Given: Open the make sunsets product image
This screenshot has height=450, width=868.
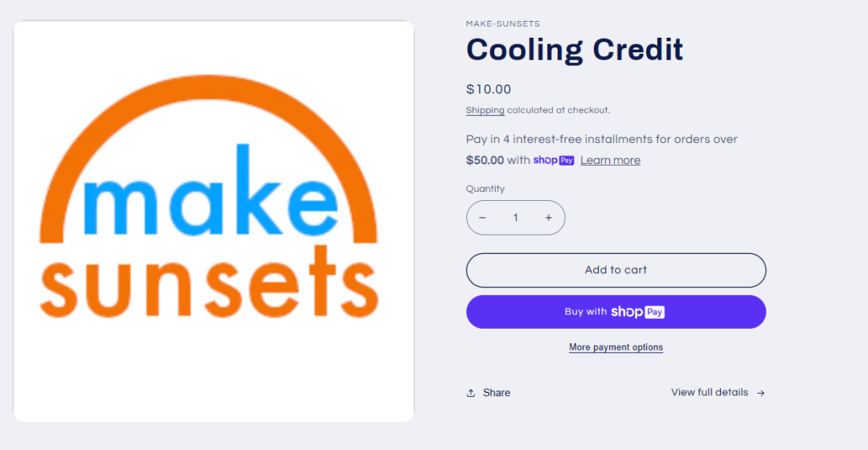Looking at the screenshot, I should [x=214, y=222].
